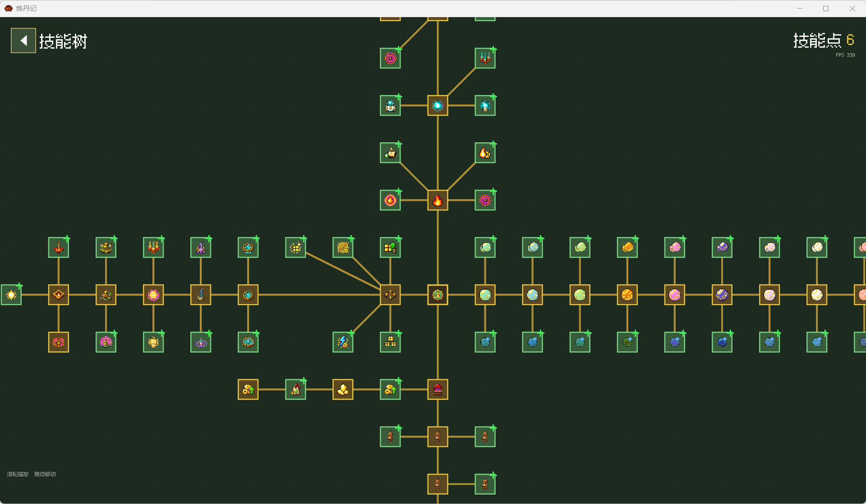Unlock the pink ring node right of the flame
The height and width of the screenshot is (504, 866).
pyautogui.click(x=485, y=200)
